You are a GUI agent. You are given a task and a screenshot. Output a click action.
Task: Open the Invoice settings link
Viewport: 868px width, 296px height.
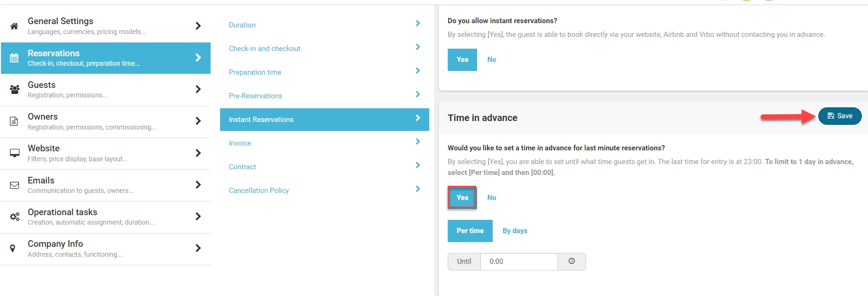point(240,143)
